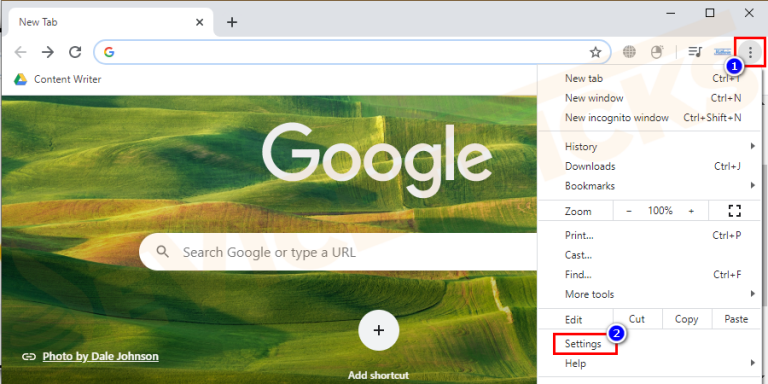Screen dimensions: 768x384
Task: Reload the page with refresh icon
Action: click(75, 52)
